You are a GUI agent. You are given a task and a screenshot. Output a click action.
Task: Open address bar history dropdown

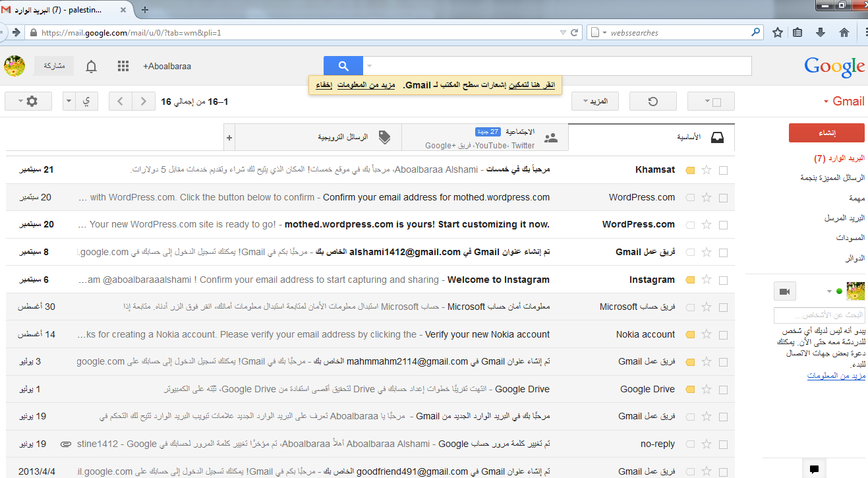click(562, 32)
